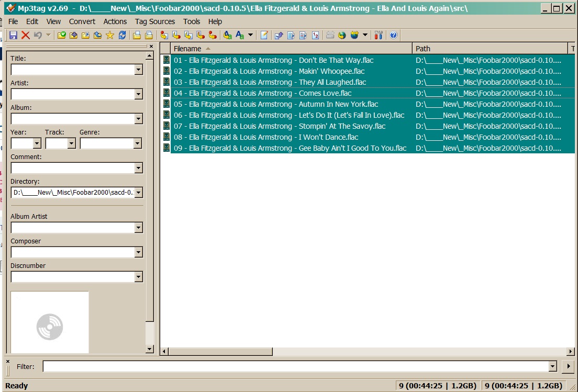This screenshot has height=392, width=578.
Task: Click the Extended Tags edit icon
Action: coord(264,35)
